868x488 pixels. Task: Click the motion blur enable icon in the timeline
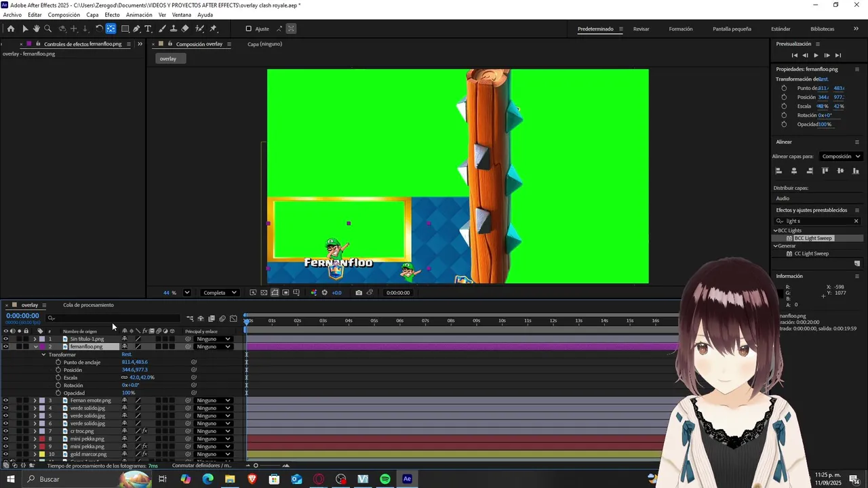click(222, 318)
